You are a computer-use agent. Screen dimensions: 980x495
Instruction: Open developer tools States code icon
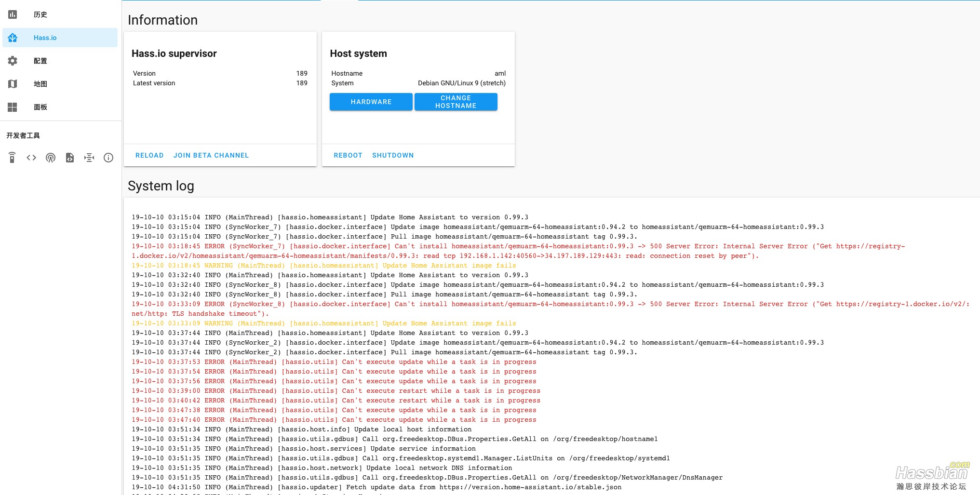click(31, 158)
